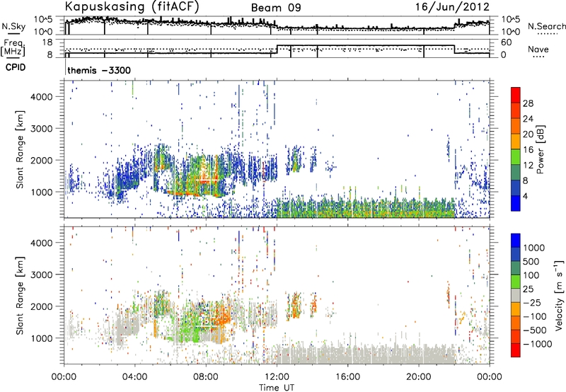Click the 04:00 time tick label
This screenshot has height=392, width=566.
[135, 377]
